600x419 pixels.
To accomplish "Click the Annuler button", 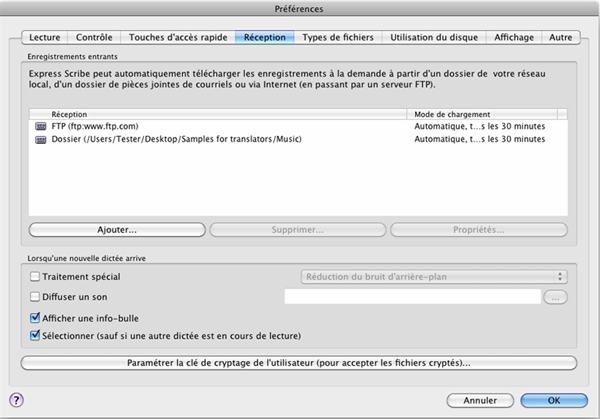I will (479, 399).
